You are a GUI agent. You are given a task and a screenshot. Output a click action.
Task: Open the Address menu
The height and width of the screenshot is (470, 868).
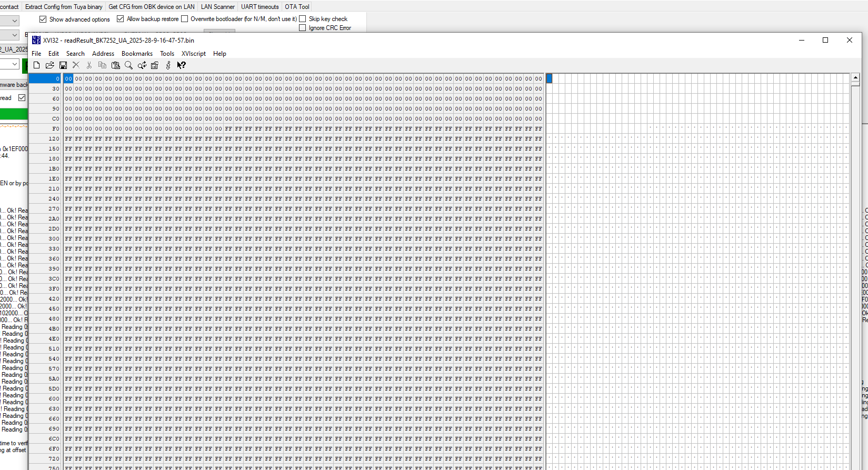pos(103,54)
